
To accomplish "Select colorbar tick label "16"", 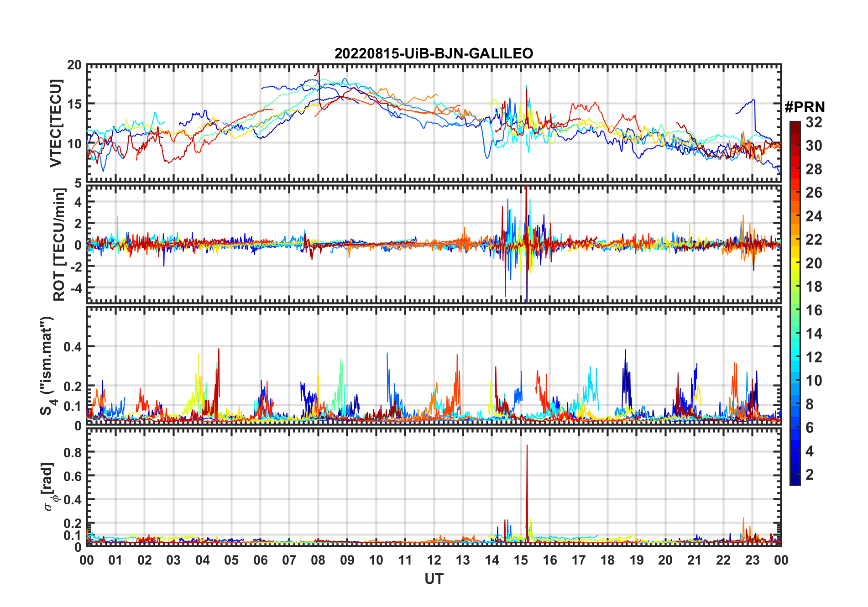I will coord(814,310).
